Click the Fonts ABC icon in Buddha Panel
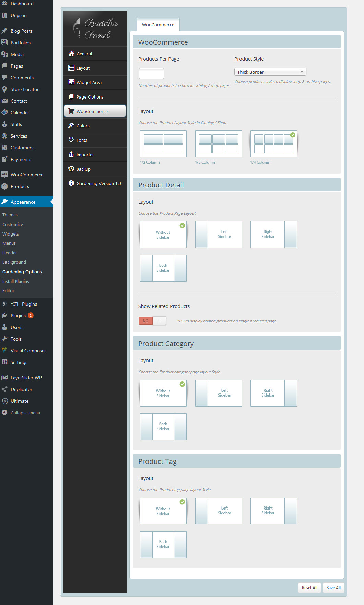The width and height of the screenshot is (364, 605). (71, 140)
